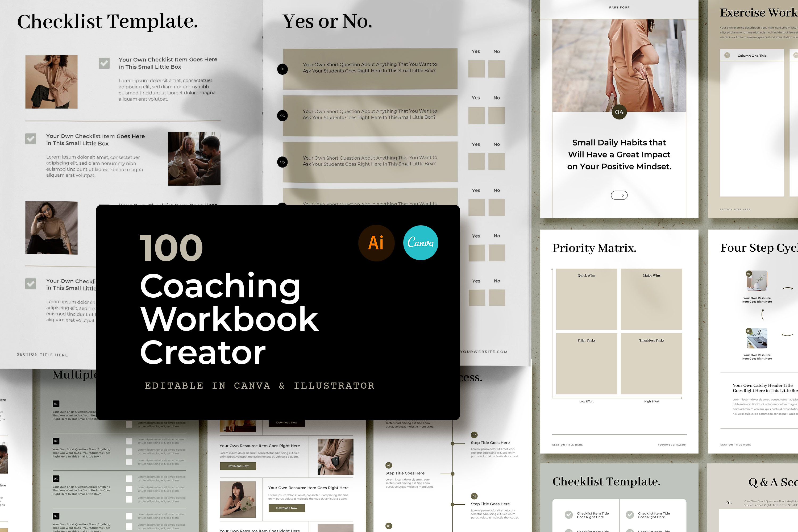Select the Quick Wins quadrant
Viewport: 798px width, 532px height.
pos(586,299)
